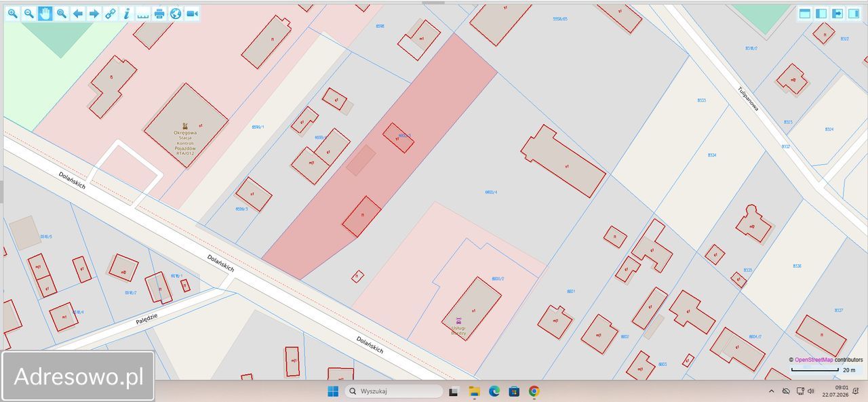Click the chain link icon
This screenshot has height=402, width=868.
pyautogui.click(x=111, y=14)
